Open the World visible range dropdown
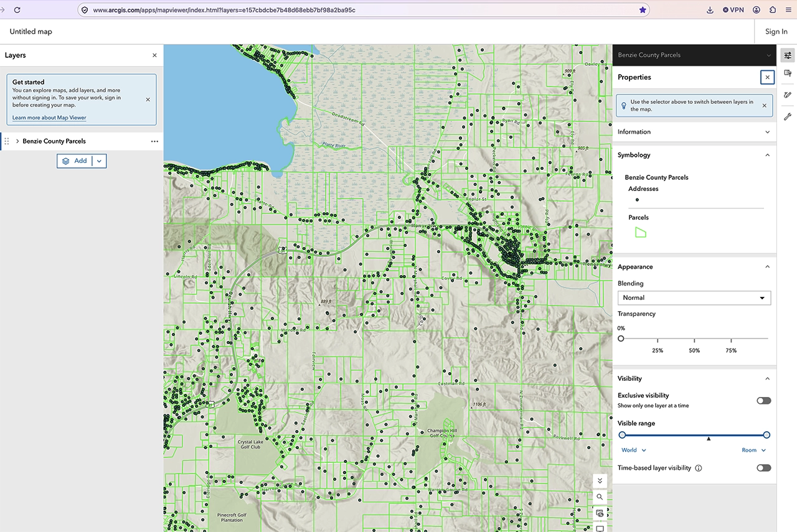The width and height of the screenshot is (797, 532). tap(634, 450)
